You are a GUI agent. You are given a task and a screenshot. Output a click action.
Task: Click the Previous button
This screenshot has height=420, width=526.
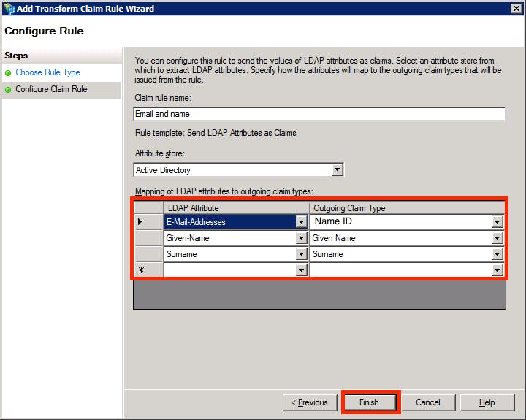tap(310, 402)
